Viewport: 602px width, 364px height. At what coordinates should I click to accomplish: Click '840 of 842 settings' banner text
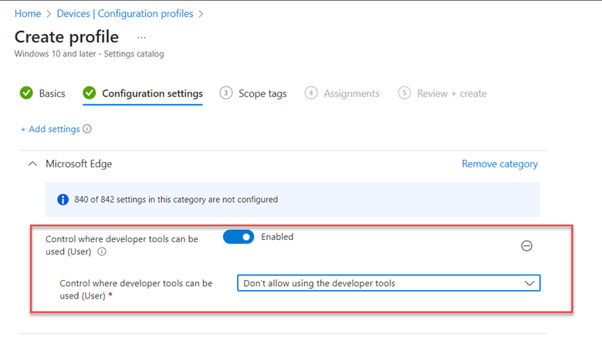[x=176, y=200]
